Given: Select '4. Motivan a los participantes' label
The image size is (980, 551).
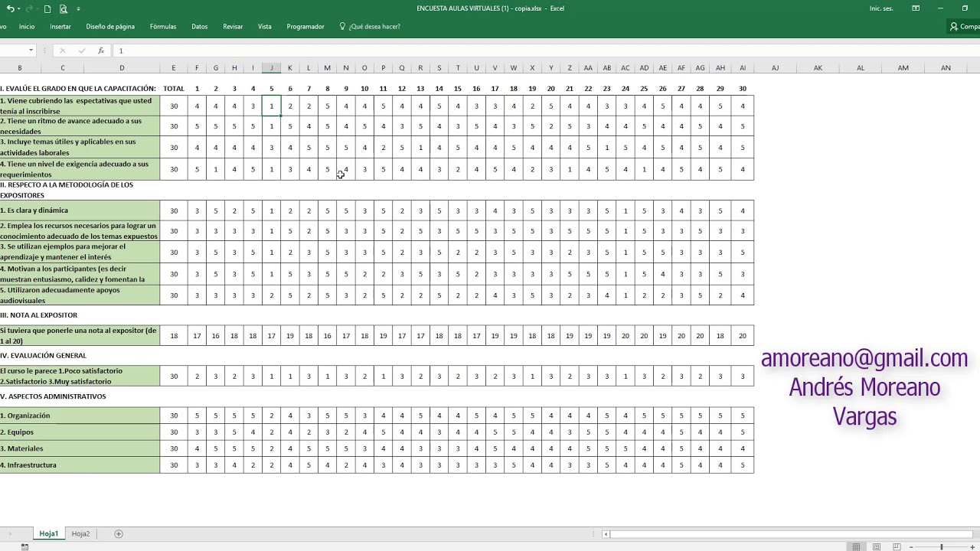Looking at the screenshot, I should (x=80, y=274).
